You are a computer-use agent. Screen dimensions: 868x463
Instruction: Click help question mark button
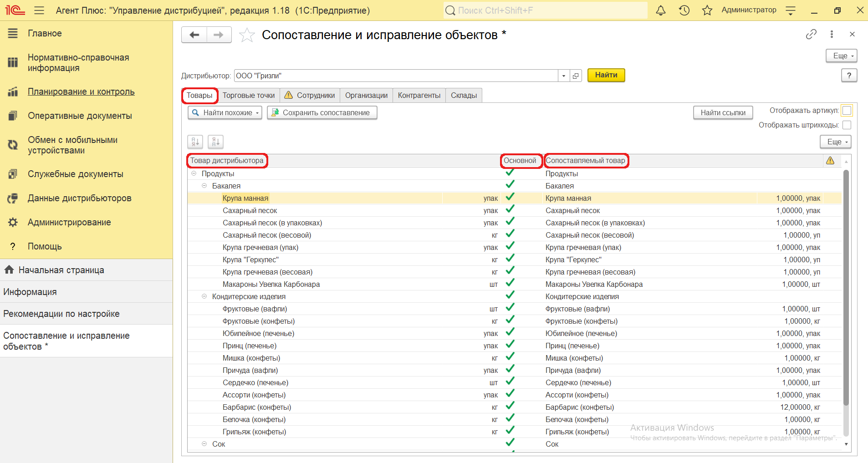tap(849, 76)
